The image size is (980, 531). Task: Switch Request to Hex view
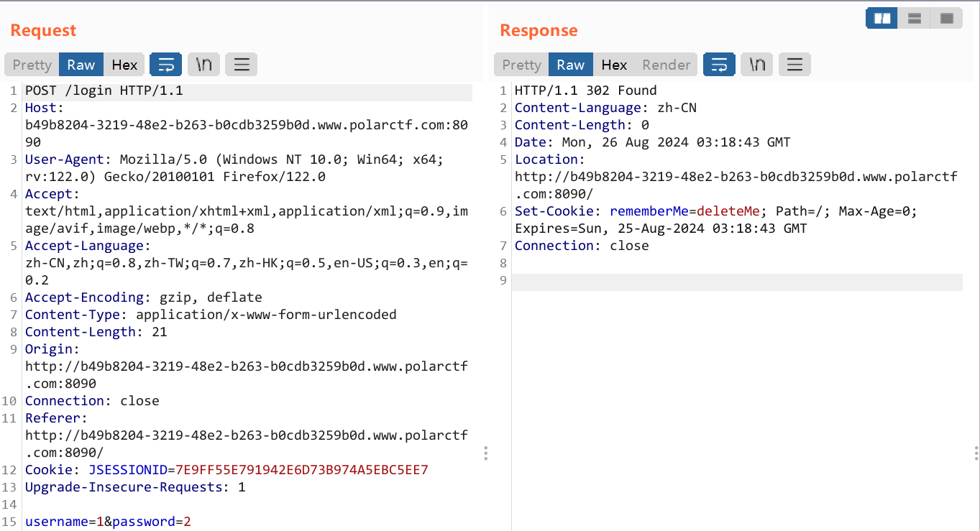point(124,65)
